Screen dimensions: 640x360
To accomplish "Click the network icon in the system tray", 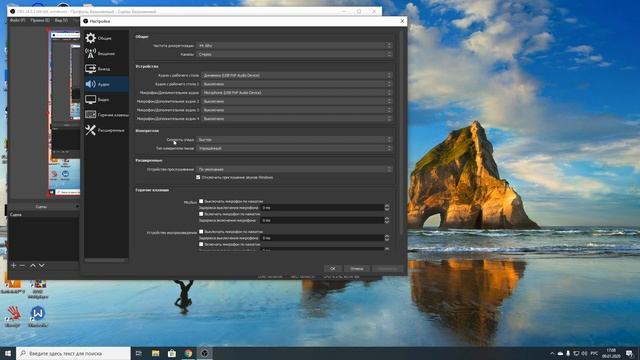I will (x=576, y=353).
